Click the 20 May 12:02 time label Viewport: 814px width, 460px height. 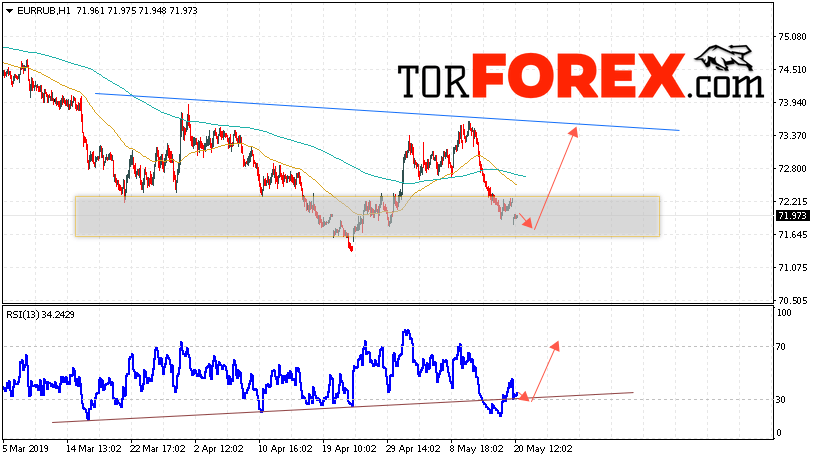[542, 448]
